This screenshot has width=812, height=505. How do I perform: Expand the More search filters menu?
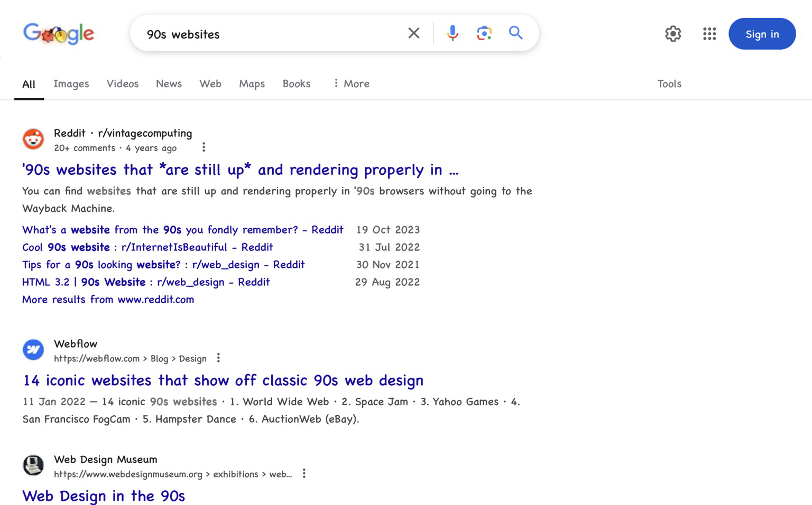(351, 83)
